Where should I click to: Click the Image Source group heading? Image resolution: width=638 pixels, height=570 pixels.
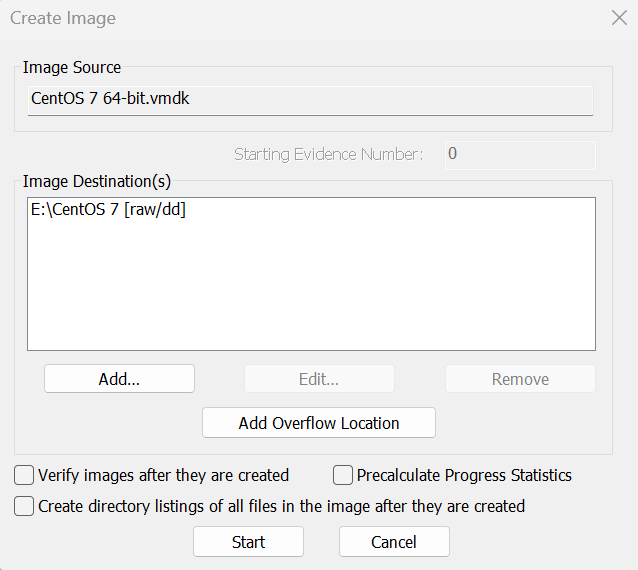[72, 68]
